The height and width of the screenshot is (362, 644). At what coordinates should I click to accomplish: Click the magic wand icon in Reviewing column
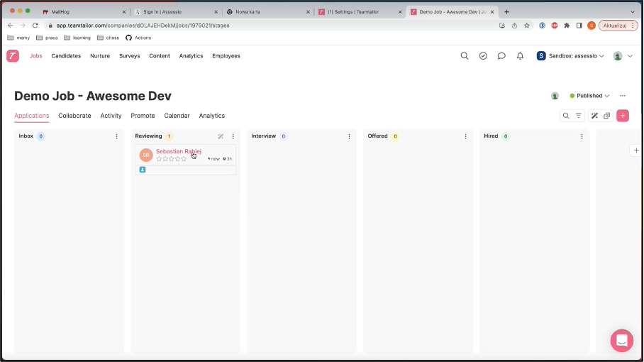click(x=221, y=136)
